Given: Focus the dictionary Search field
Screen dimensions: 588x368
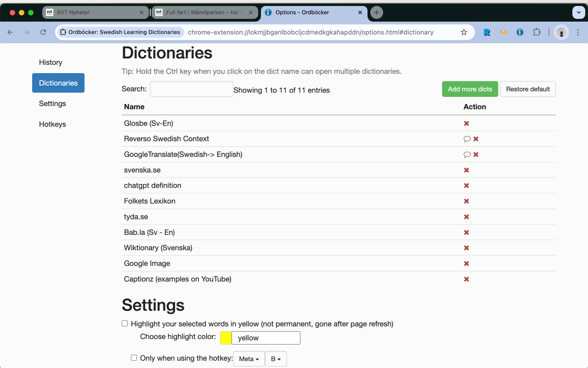Looking at the screenshot, I should [x=192, y=89].
